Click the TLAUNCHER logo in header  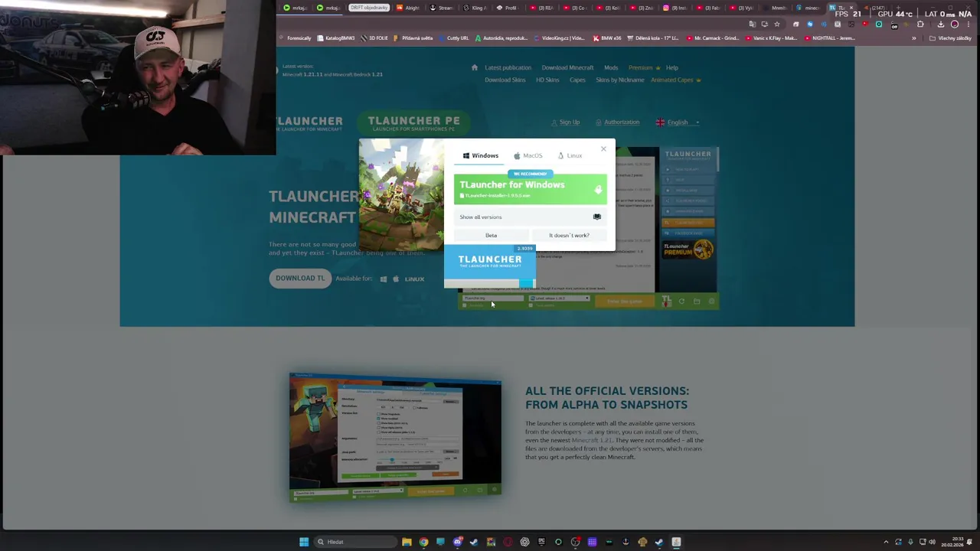click(309, 123)
